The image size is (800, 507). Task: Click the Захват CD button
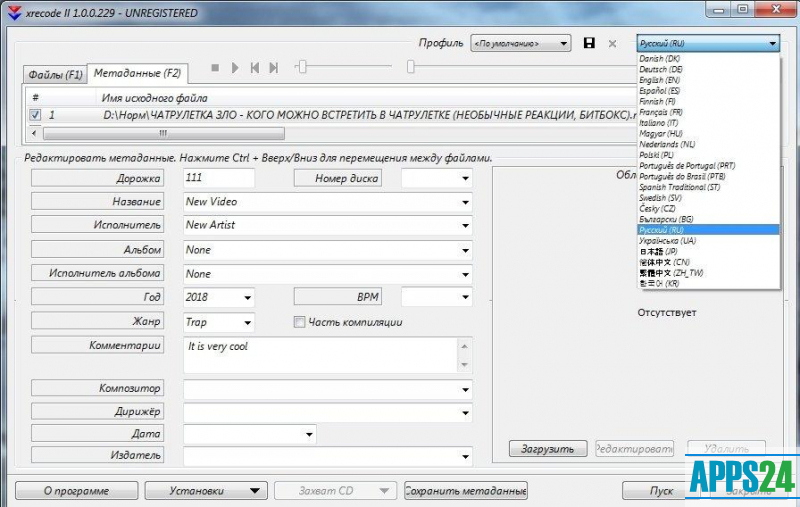click(335, 491)
